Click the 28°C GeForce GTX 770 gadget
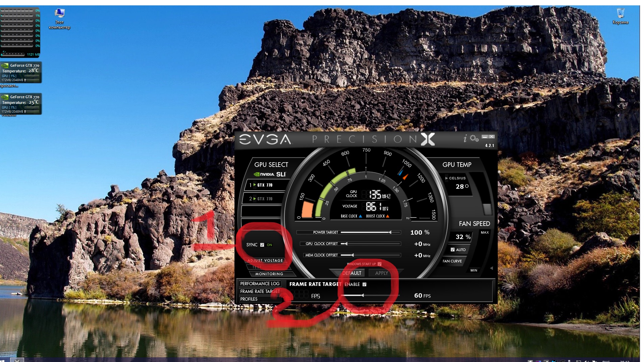 pos(21,72)
